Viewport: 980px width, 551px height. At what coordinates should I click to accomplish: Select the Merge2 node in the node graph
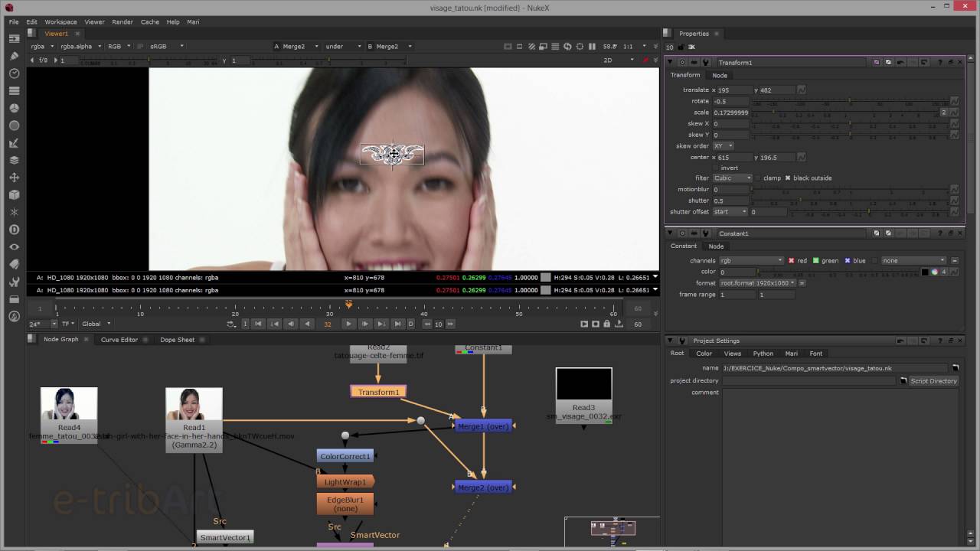point(483,487)
